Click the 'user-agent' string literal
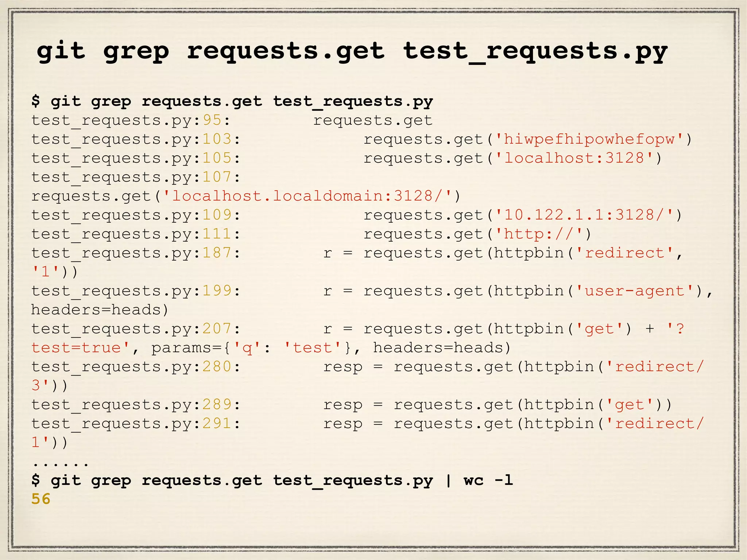 pyautogui.click(x=634, y=291)
